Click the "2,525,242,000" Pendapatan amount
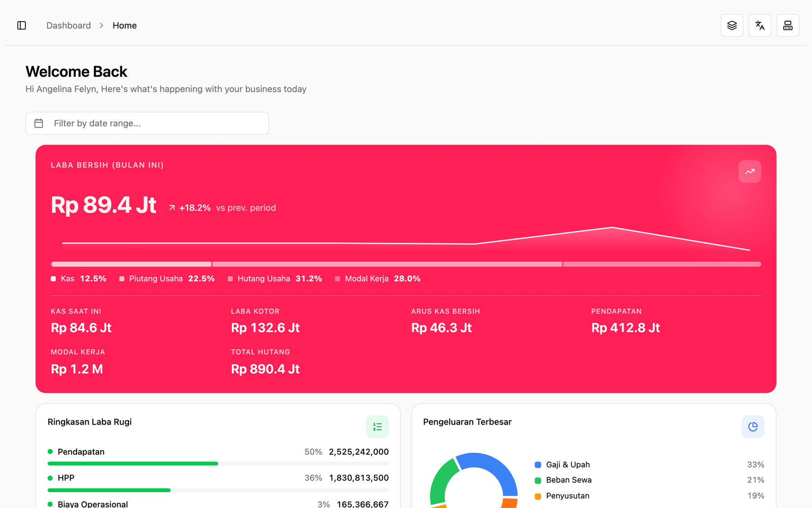Image resolution: width=812 pixels, height=508 pixels. [x=359, y=452]
